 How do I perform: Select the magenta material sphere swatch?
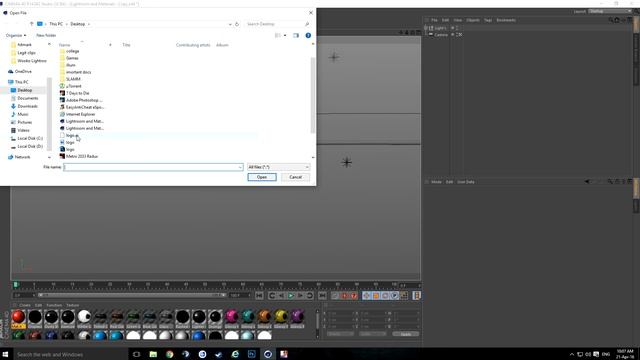pyautogui.click(x=232, y=317)
